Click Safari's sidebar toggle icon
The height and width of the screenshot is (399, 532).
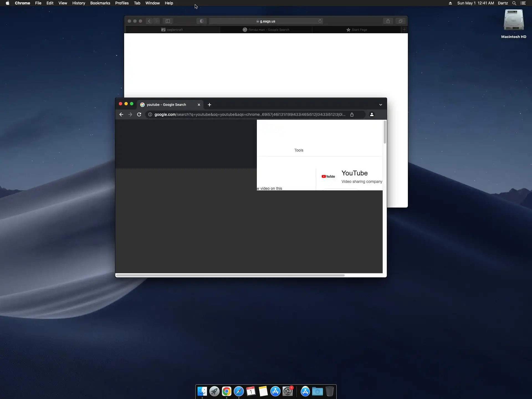pos(168,21)
